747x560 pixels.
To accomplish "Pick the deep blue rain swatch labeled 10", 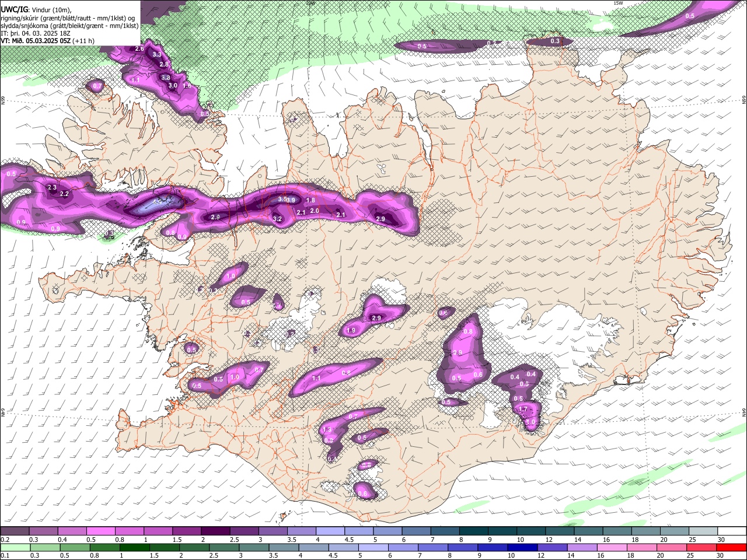I will (522, 547).
